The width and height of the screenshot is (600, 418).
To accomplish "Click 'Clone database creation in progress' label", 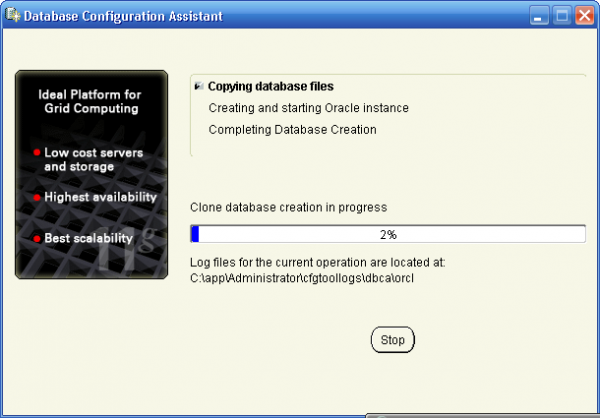I will click(x=289, y=207).
